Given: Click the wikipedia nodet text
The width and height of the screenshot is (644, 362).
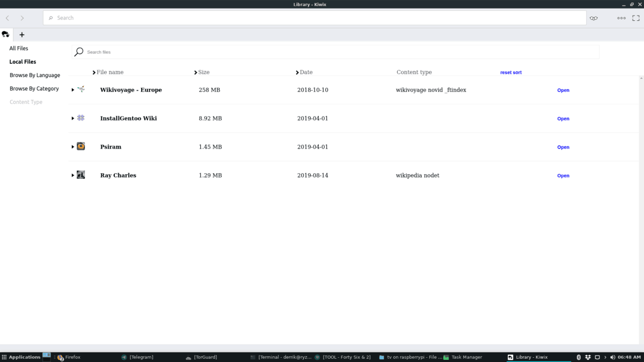Looking at the screenshot, I should (418, 175).
